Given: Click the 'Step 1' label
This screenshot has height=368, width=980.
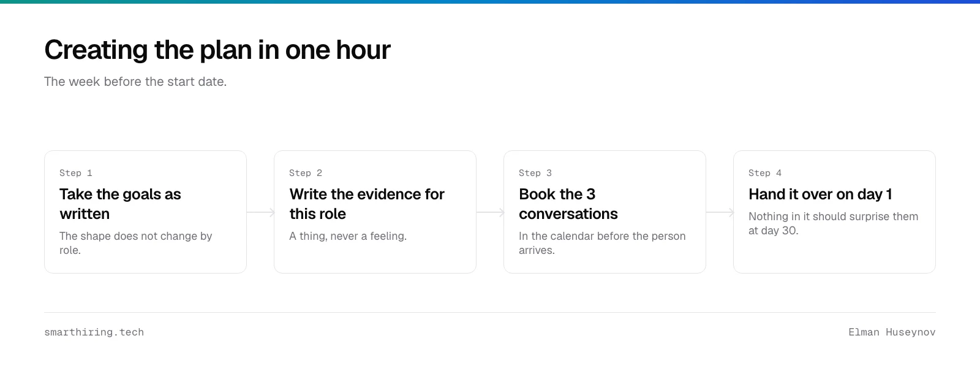Looking at the screenshot, I should point(76,173).
